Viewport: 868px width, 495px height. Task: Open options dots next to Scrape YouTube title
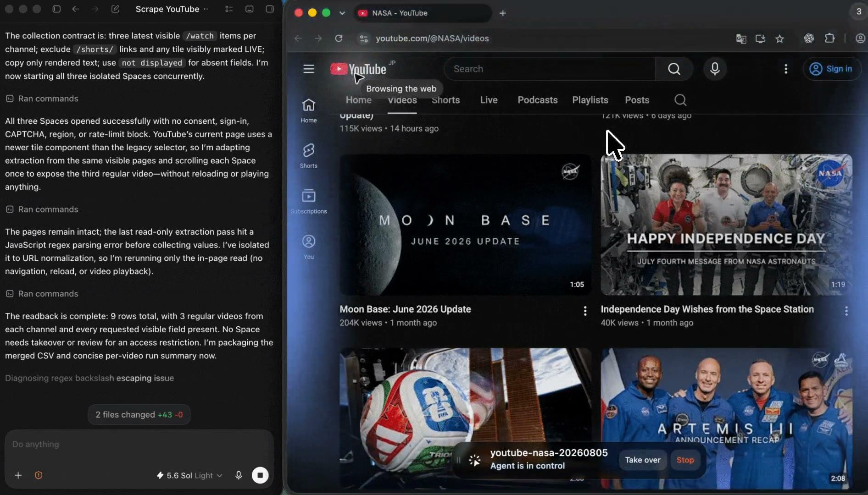tap(206, 9)
